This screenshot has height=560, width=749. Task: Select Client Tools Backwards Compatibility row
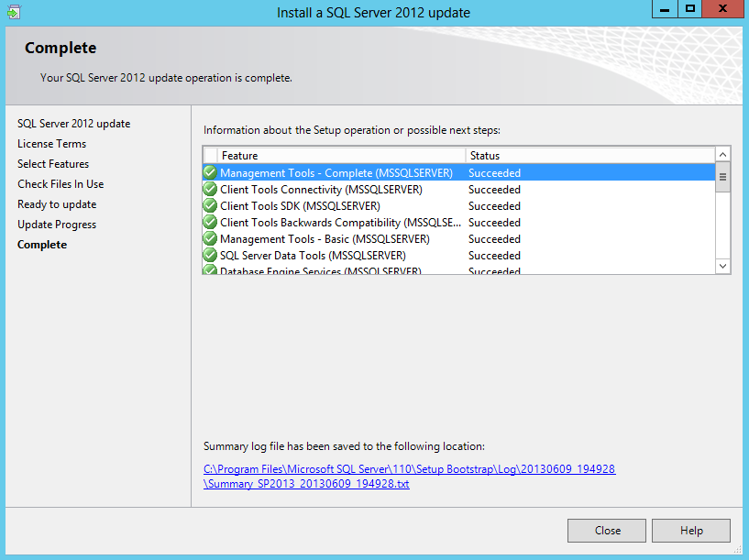point(459,222)
